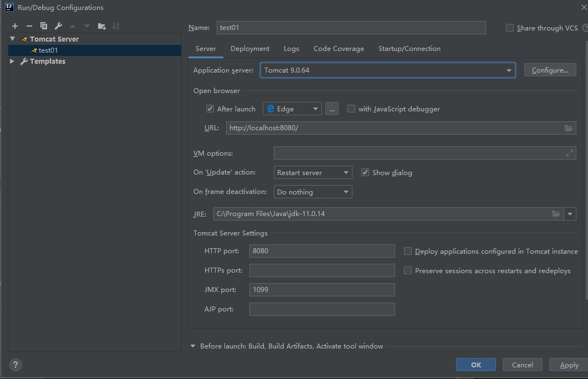Click the Configure... button
Screen dimensions: 588x379
click(x=550, y=70)
